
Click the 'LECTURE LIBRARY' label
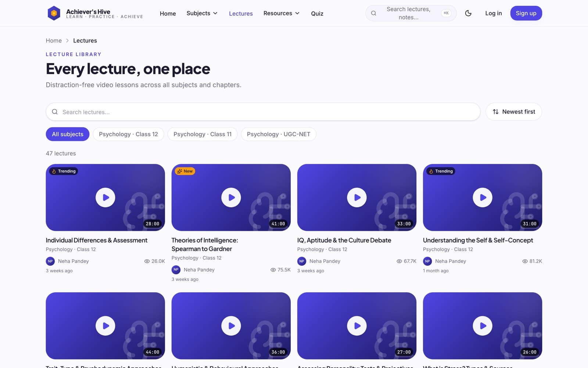click(73, 54)
